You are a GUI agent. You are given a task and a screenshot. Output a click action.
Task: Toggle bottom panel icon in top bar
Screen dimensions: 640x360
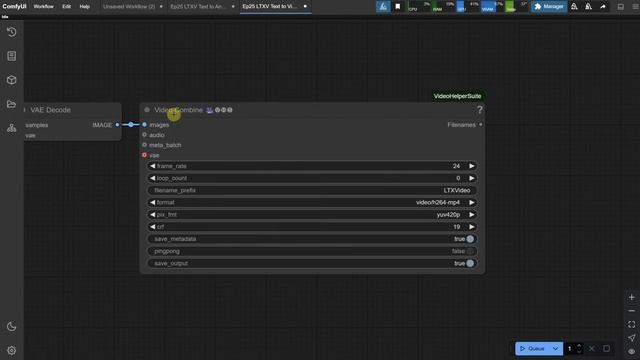(x=620, y=7)
